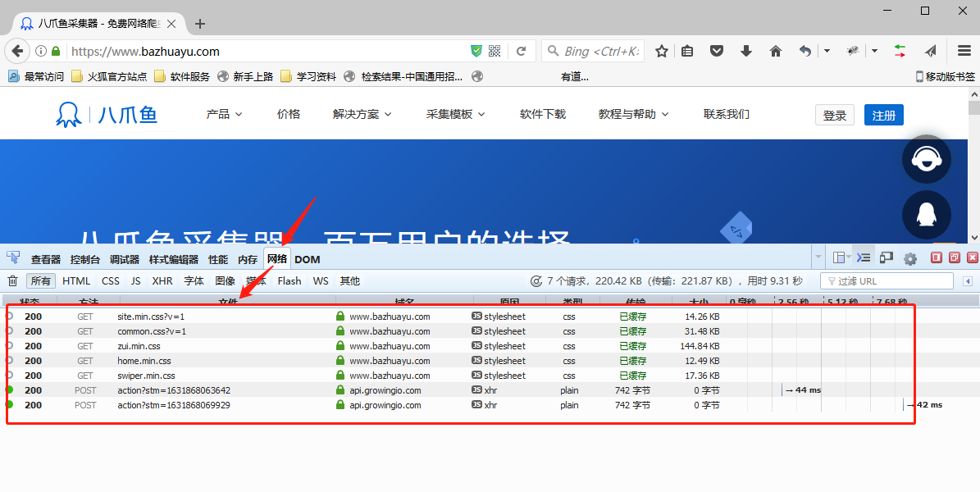Click the green-red arrows sync icon
The width and height of the screenshot is (980, 492).
tap(900, 52)
